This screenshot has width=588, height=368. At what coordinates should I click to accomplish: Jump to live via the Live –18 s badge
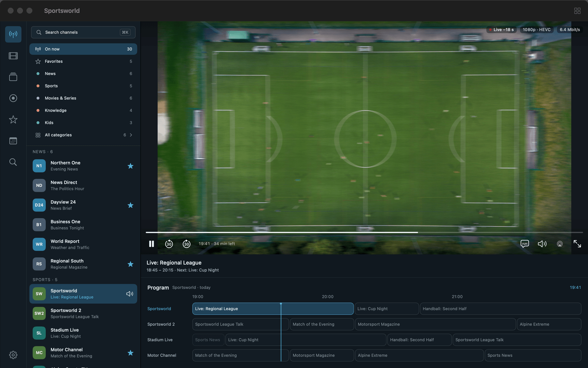click(501, 29)
